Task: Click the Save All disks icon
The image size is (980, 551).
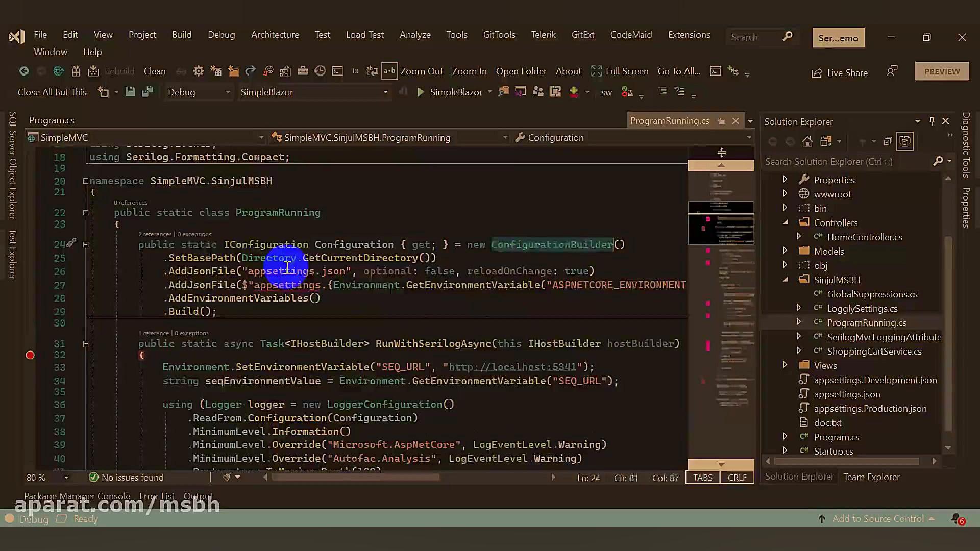Action: coord(148,92)
